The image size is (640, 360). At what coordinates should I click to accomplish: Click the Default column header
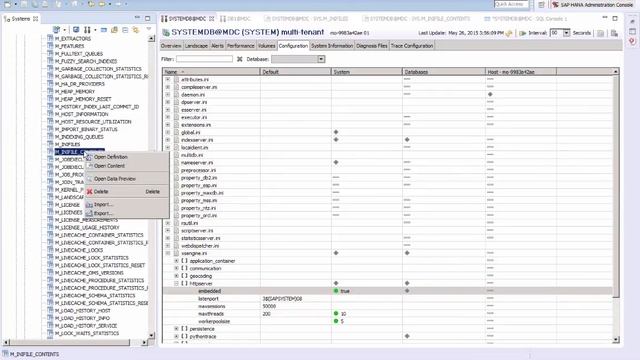296,72
